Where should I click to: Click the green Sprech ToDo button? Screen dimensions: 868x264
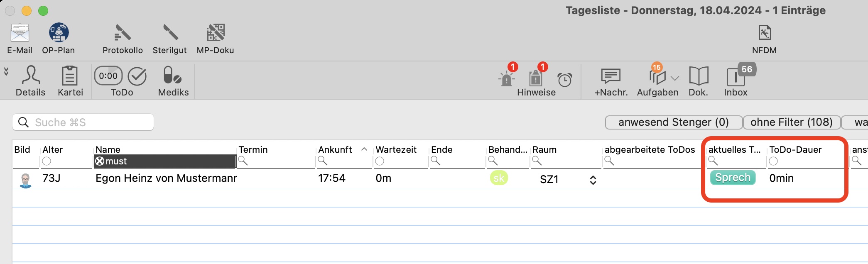[x=733, y=178]
